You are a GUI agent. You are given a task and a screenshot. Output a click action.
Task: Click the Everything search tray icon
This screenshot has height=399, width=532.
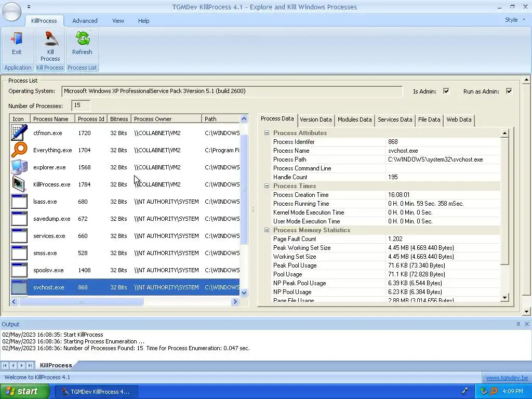click(x=494, y=391)
